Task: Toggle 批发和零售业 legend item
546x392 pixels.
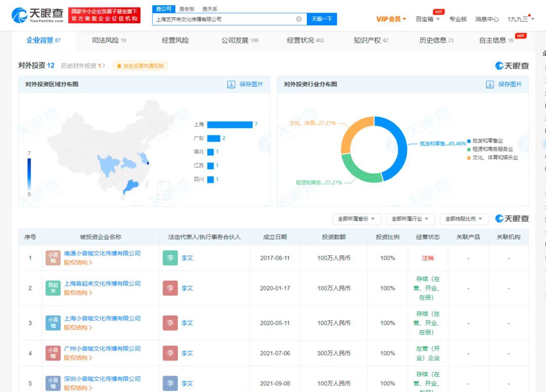Action: (487, 141)
